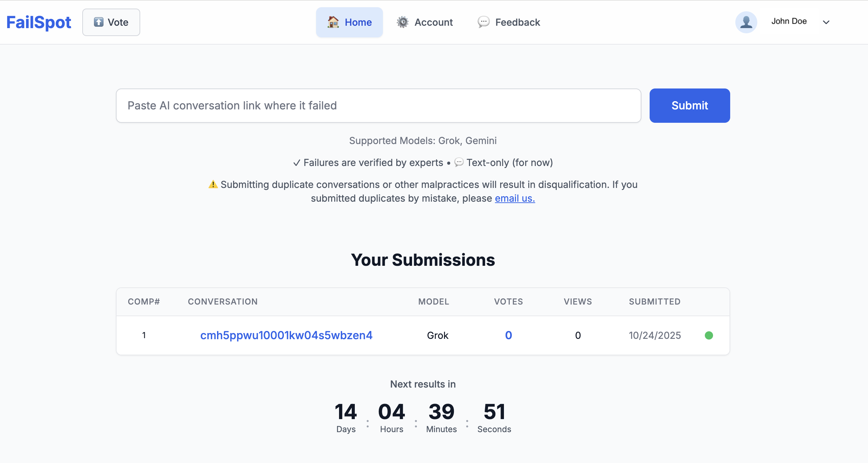The width and height of the screenshot is (868, 463).
Task: Expand the VOTES column header
Action: (508, 301)
